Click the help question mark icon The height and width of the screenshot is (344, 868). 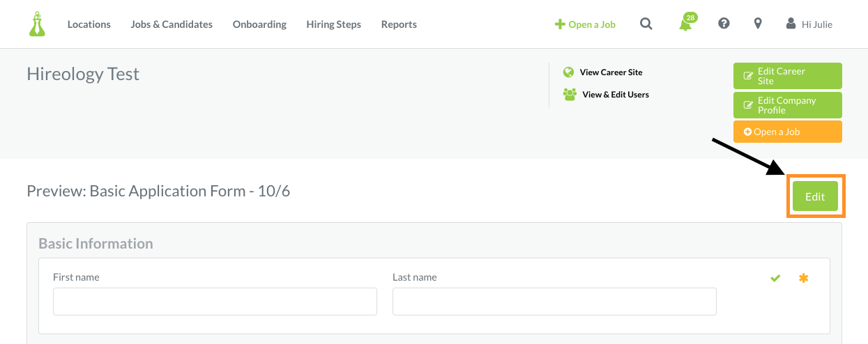pyautogui.click(x=724, y=24)
